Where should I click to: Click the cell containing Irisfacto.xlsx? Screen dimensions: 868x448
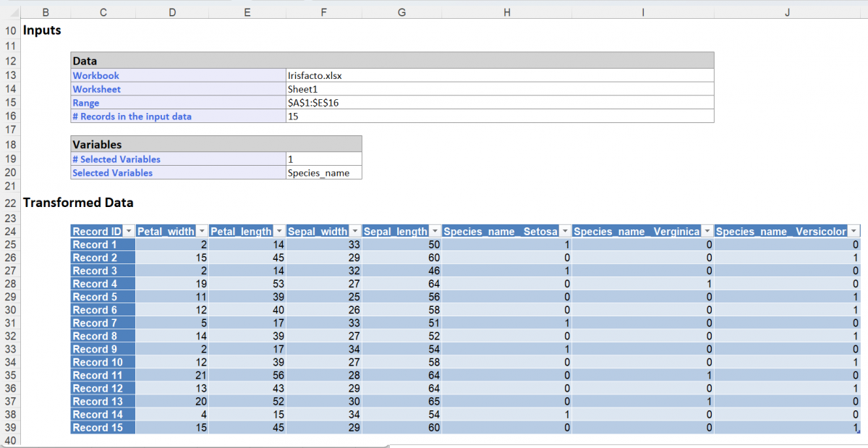[499, 75]
